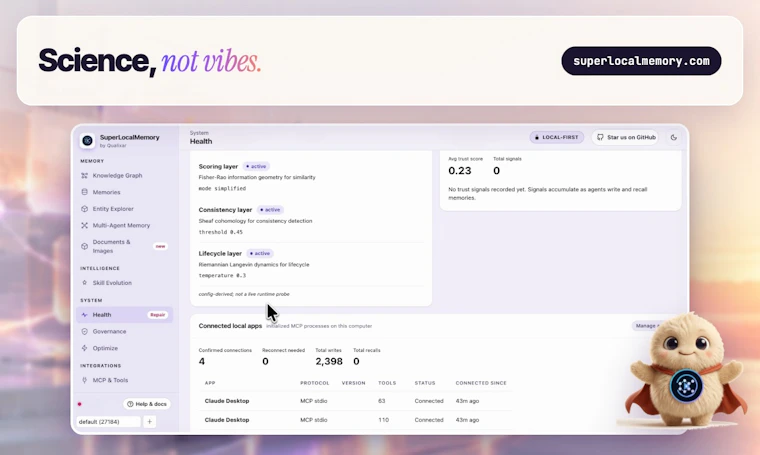Toggle dark mode with moon icon
The height and width of the screenshot is (455, 760).
click(x=674, y=137)
